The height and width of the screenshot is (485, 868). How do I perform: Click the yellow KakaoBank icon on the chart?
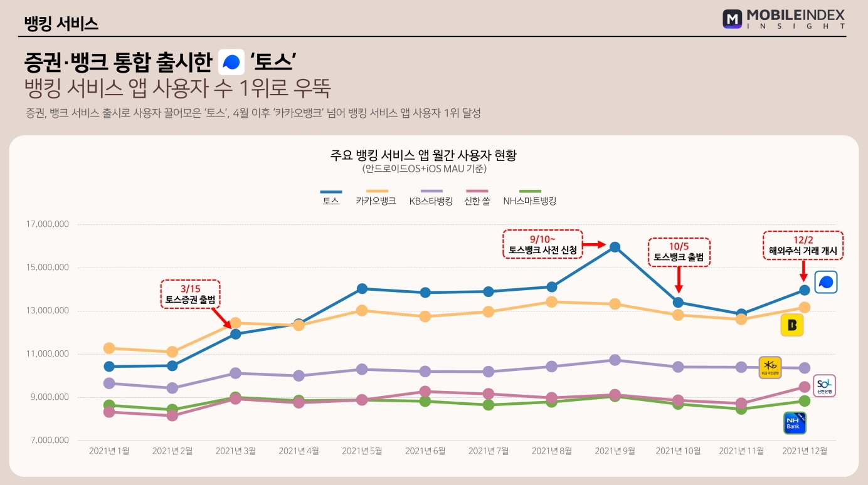791,326
